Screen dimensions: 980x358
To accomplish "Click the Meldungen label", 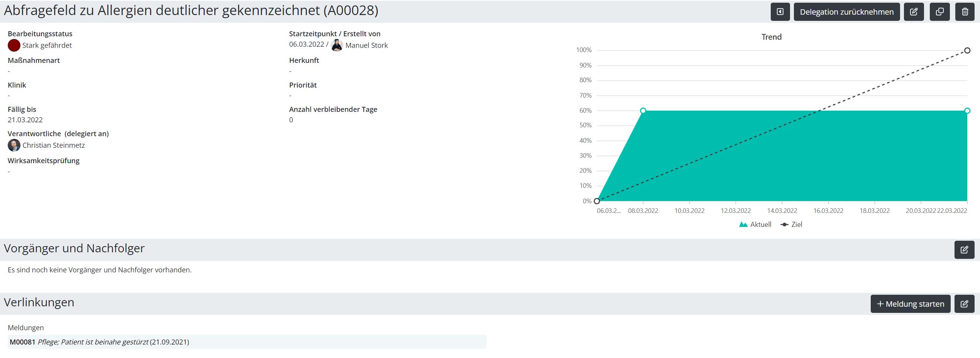I will (x=26, y=328).
